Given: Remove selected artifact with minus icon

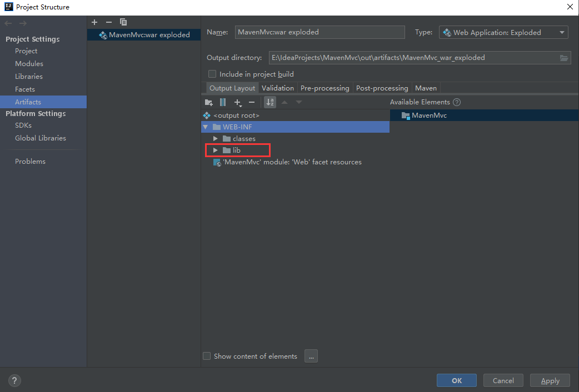Looking at the screenshot, I should click(108, 22).
